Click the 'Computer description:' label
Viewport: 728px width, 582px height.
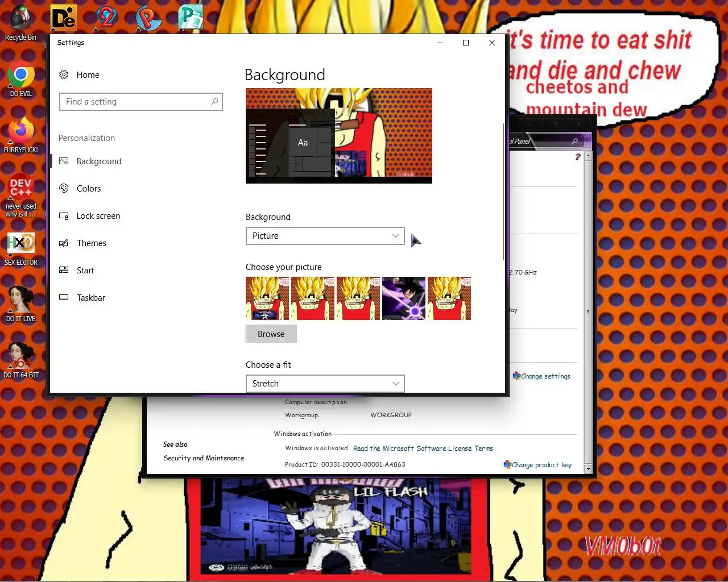click(x=317, y=402)
